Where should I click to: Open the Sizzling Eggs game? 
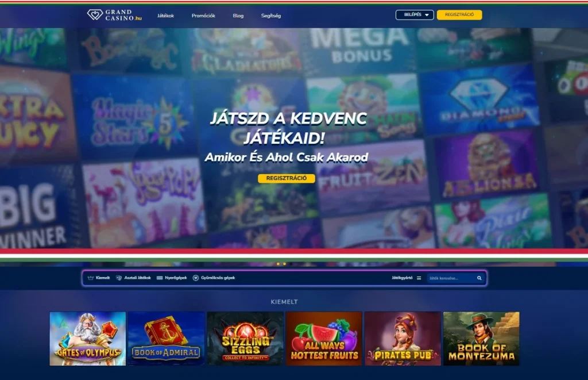tap(245, 339)
